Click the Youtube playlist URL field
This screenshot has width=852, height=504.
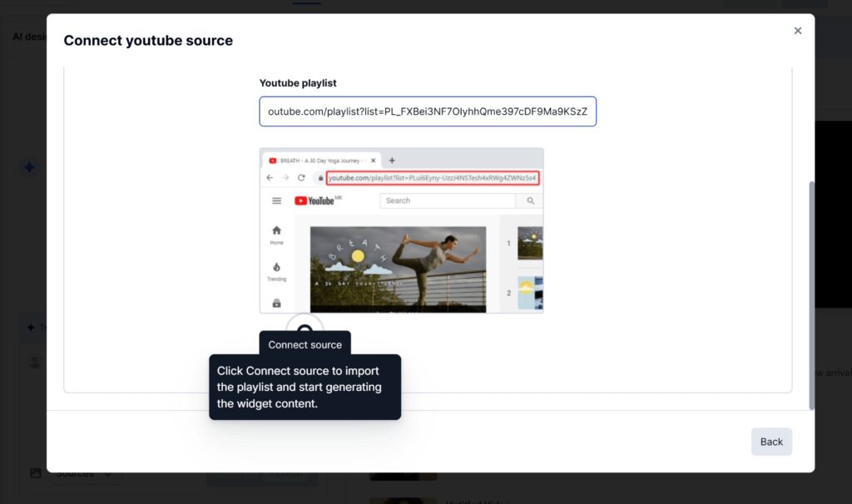pyautogui.click(x=428, y=111)
